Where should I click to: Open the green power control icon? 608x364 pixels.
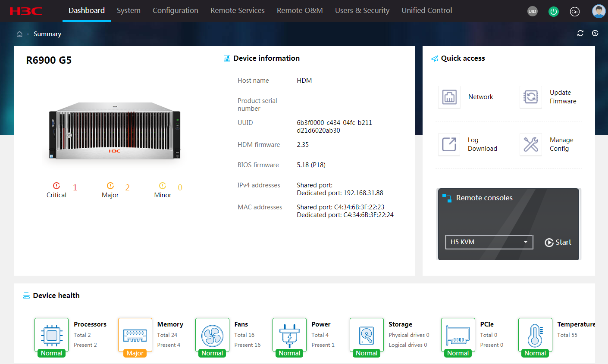[554, 12]
